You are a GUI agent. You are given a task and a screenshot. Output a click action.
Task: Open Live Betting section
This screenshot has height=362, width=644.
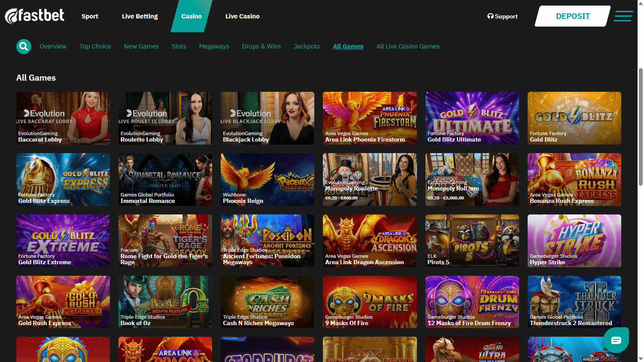click(140, 16)
